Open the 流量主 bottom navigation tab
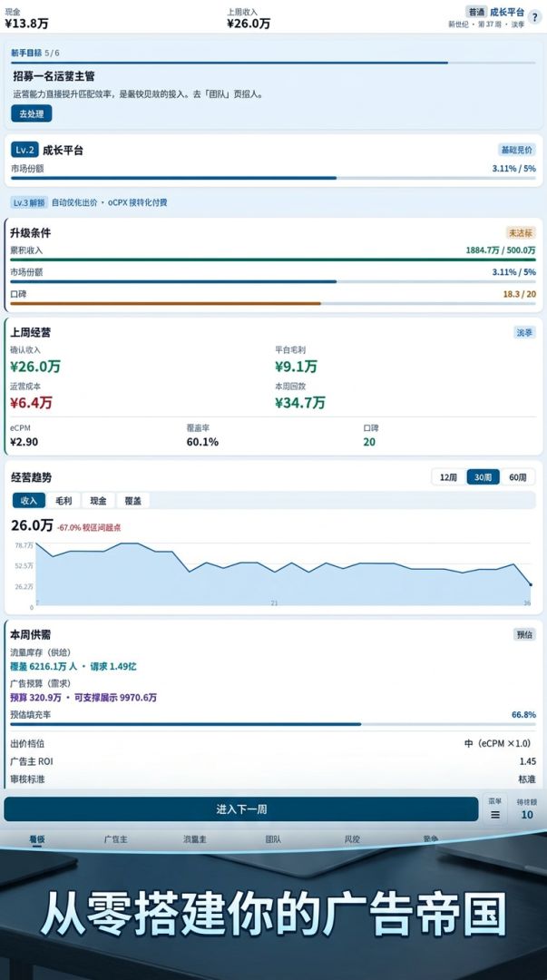Viewport: 547px width, 980px height. tap(194, 839)
